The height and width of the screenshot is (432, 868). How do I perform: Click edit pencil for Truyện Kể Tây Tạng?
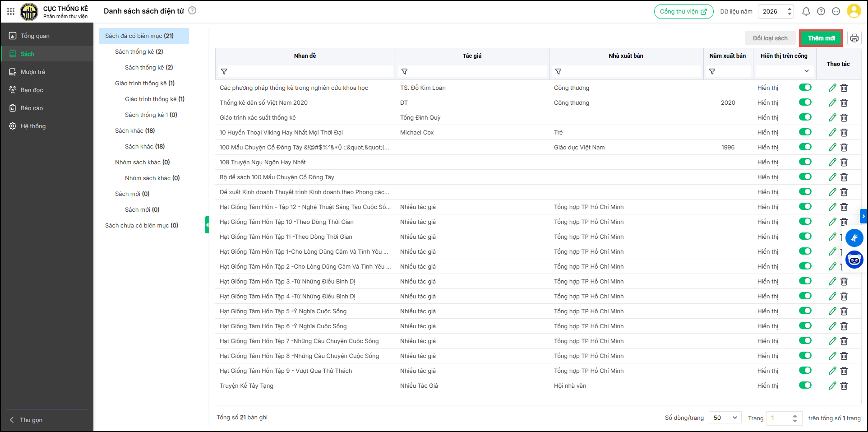(832, 386)
